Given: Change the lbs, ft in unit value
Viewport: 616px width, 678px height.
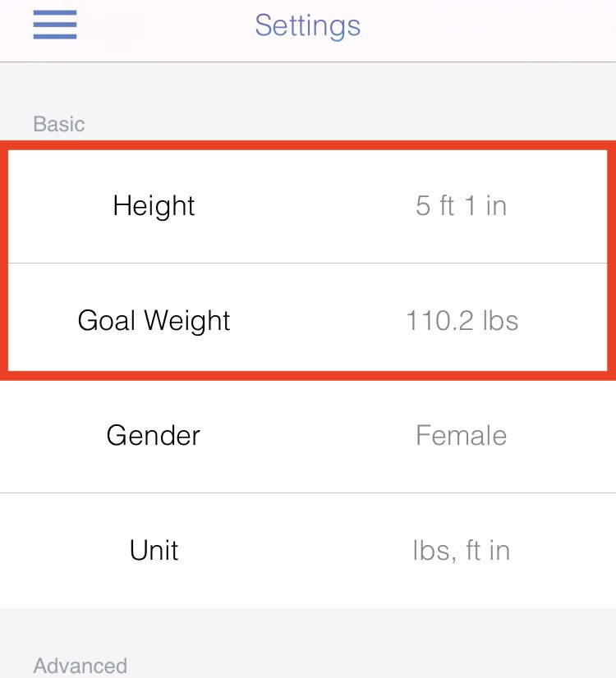Looking at the screenshot, I should coord(462,552).
